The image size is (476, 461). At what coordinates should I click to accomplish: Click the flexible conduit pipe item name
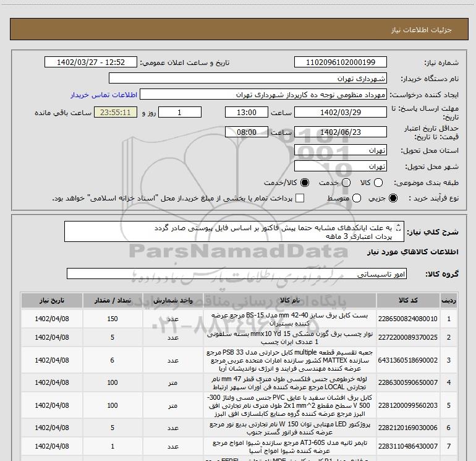coord(289,383)
